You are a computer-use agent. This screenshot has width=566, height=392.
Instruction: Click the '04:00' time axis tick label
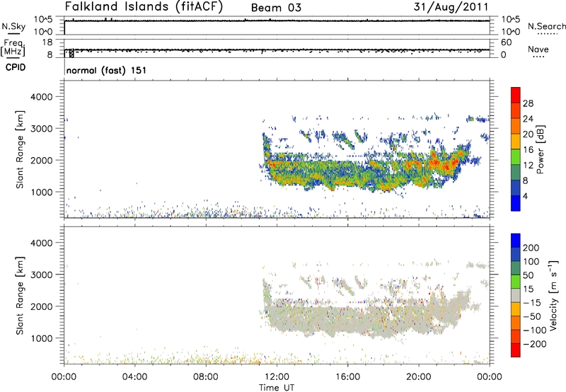pyautogui.click(x=134, y=377)
